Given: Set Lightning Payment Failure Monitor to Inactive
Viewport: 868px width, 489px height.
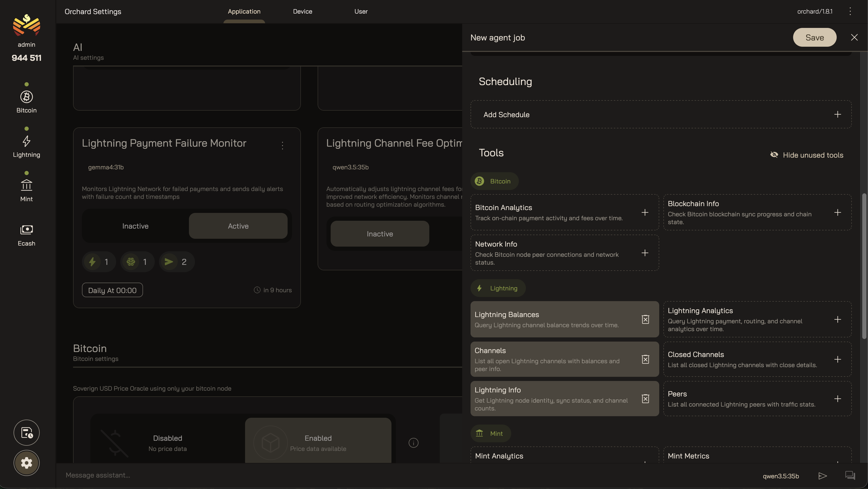Looking at the screenshot, I should [x=135, y=226].
